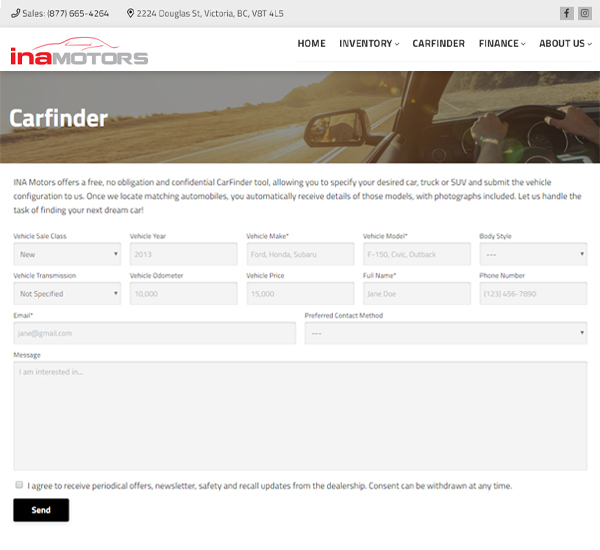Open the CARFINDER page
This screenshot has width=600, height=550.
[439, 44]
